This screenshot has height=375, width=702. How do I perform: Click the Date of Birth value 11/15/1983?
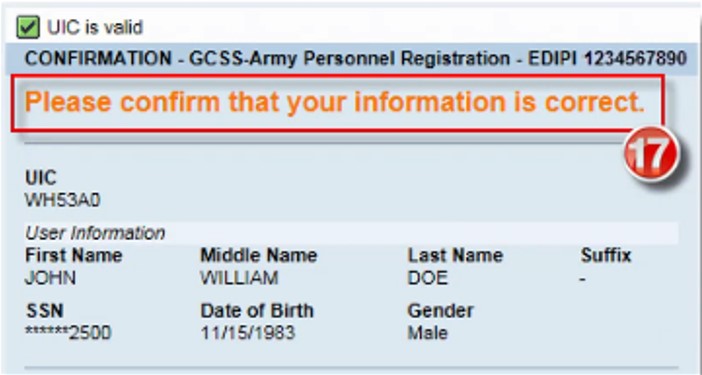click(248, 333)
